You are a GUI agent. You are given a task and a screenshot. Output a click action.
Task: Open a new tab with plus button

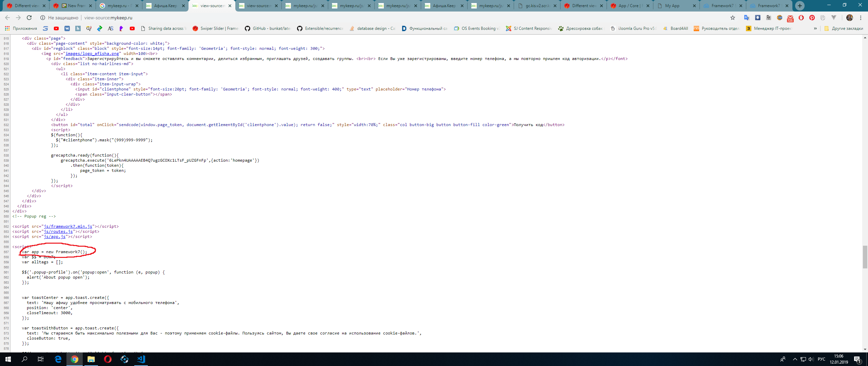click(x=800, y=6)
